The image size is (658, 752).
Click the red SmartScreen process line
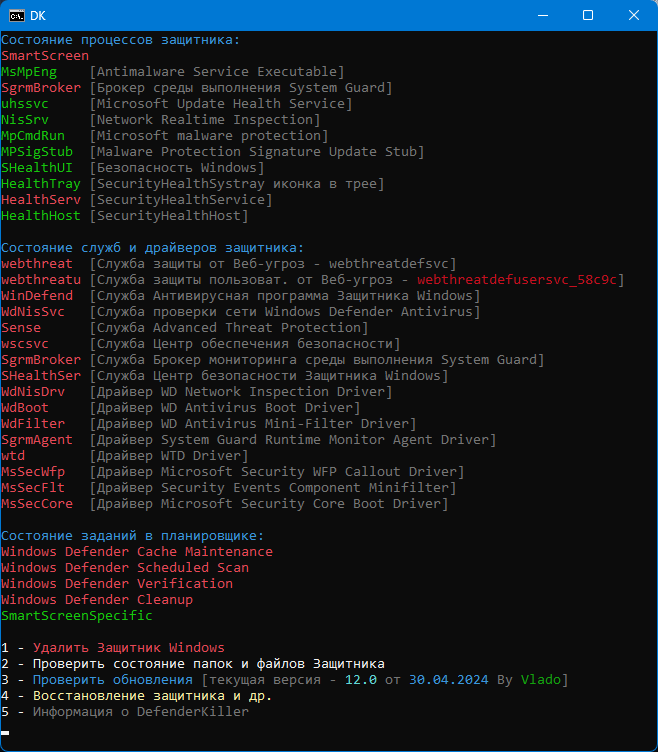(x=45, y=56)
